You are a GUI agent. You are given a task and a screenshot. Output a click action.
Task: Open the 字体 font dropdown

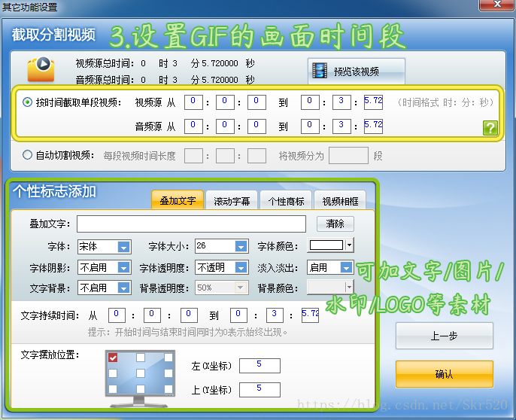(x=123, y=247)
